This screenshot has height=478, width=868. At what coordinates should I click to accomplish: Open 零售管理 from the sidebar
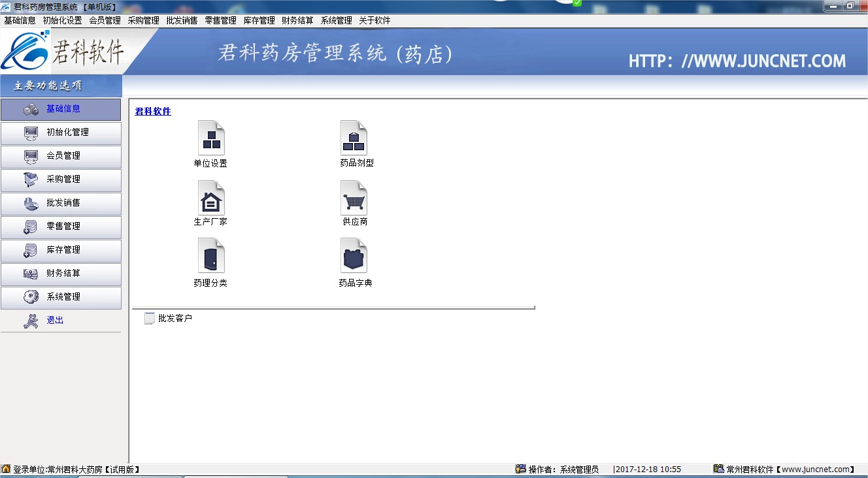[x=61, y=227]
